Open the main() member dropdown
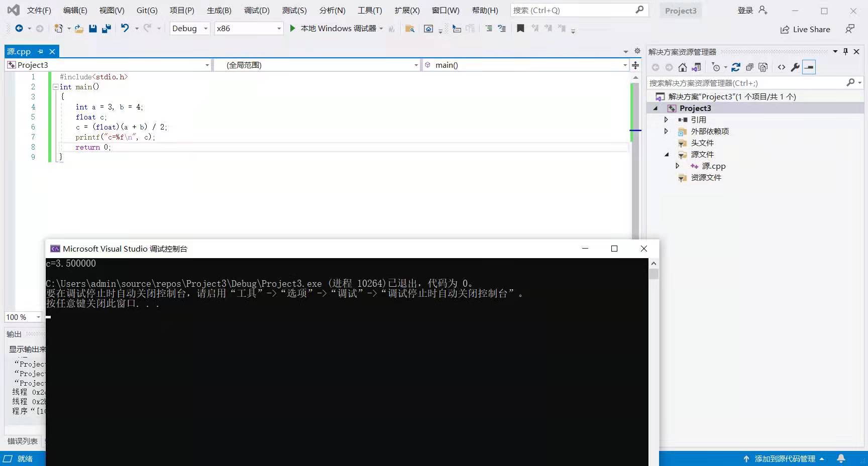 click(525, 65)
